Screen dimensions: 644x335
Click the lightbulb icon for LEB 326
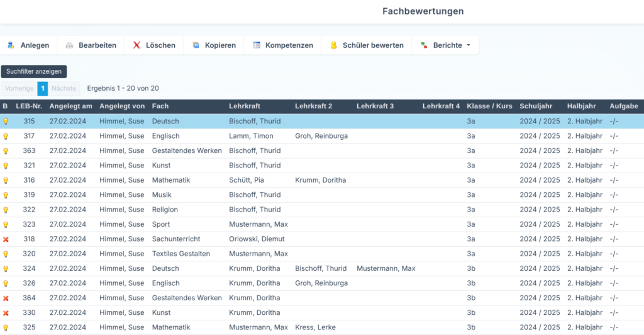(x=6, y=283)
